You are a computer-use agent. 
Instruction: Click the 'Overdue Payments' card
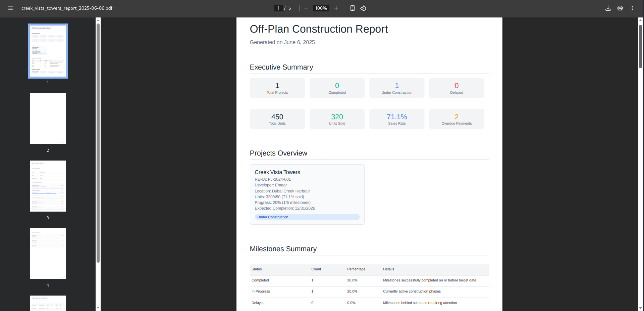[457, 119]
